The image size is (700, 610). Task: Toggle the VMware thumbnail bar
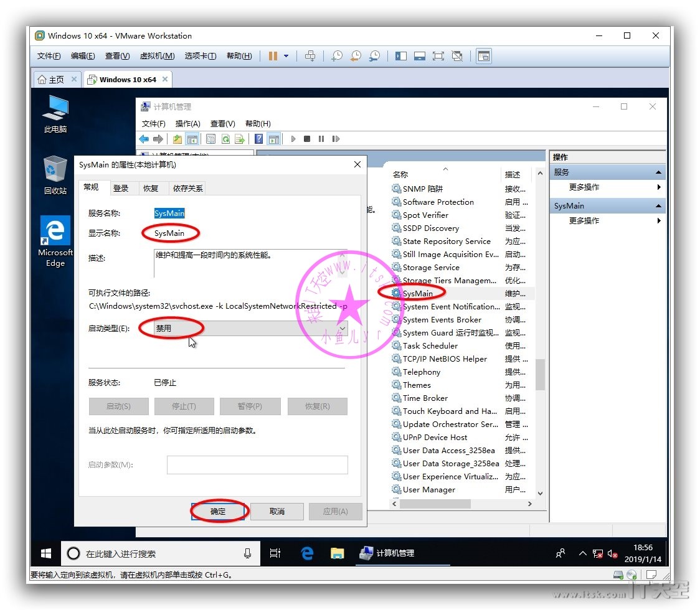pos(420,56)
